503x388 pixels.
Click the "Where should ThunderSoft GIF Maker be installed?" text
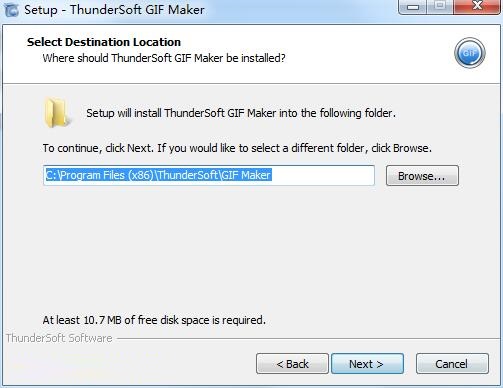coord(164,58)
